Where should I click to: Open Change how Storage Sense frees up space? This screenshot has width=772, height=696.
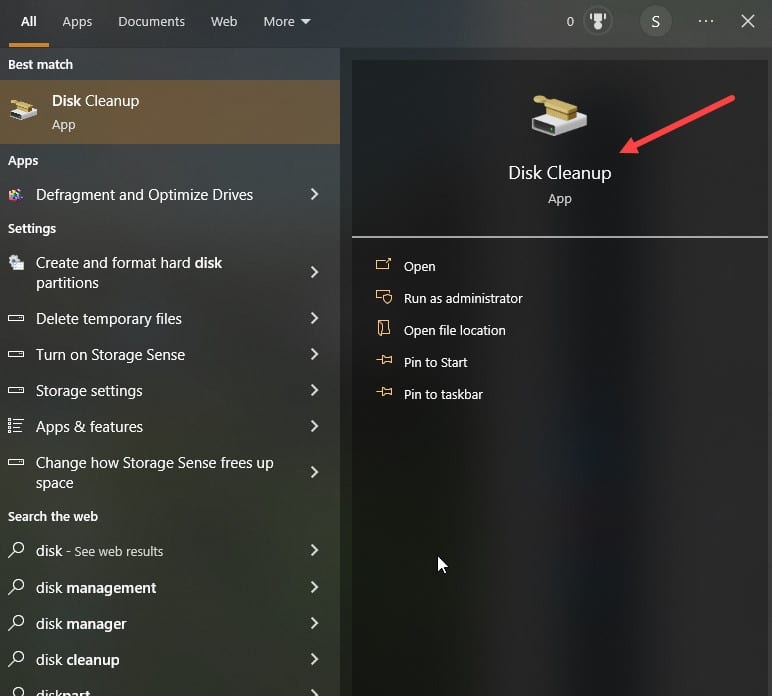tap(170, 473)
